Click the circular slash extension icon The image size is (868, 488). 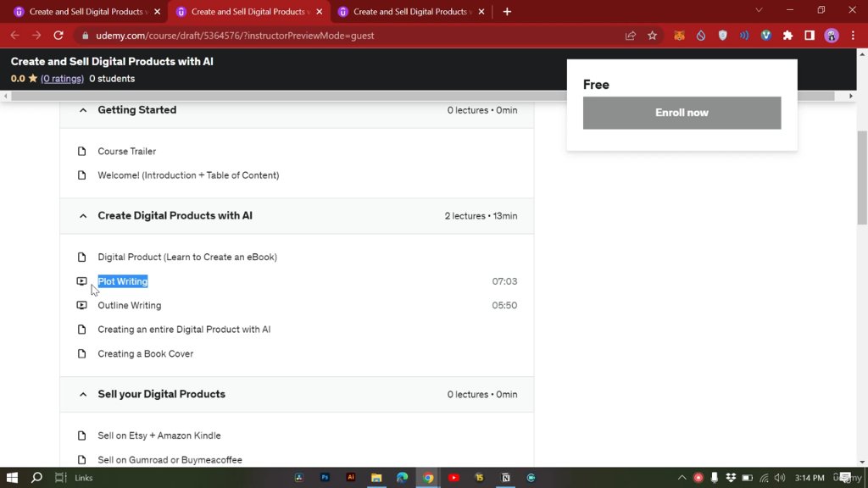(701, 36)
